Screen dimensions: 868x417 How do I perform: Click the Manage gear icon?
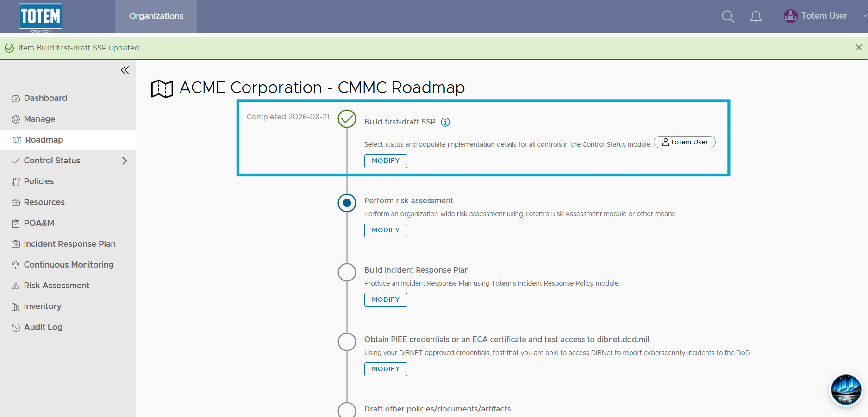point(16,119)
